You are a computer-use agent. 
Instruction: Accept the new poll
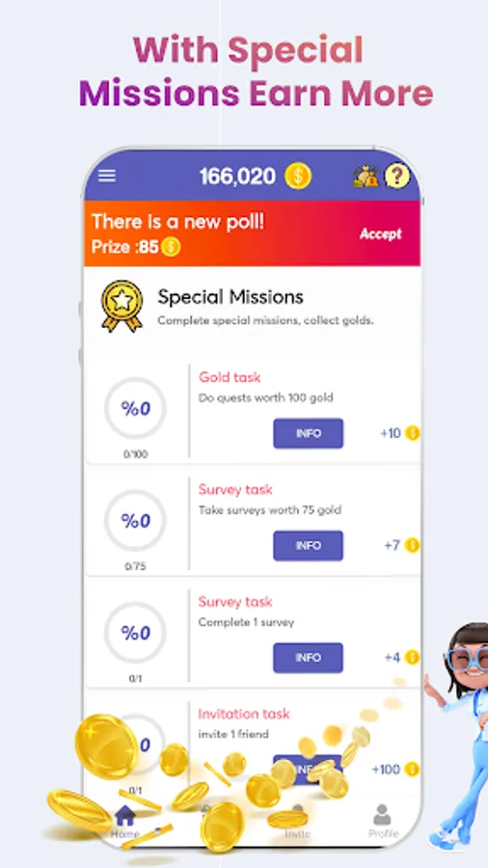(x=381, y=233)
